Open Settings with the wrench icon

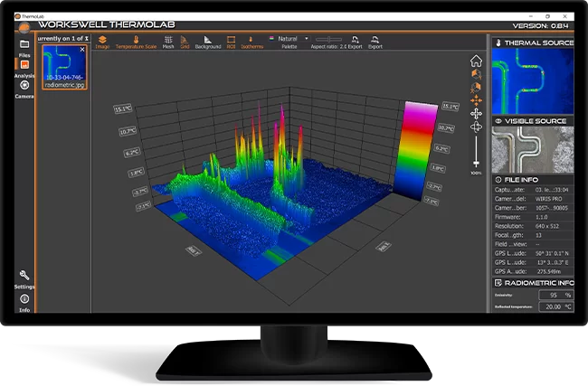tap(24, 279)
